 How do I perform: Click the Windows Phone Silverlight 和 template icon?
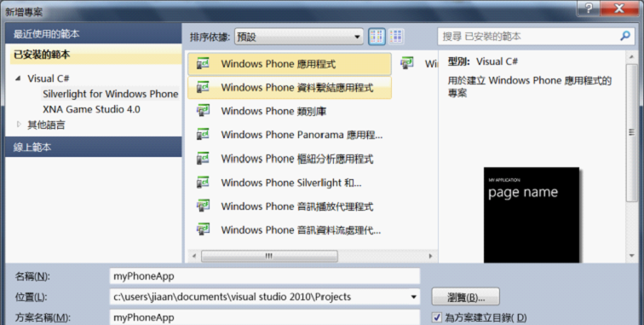203,183
